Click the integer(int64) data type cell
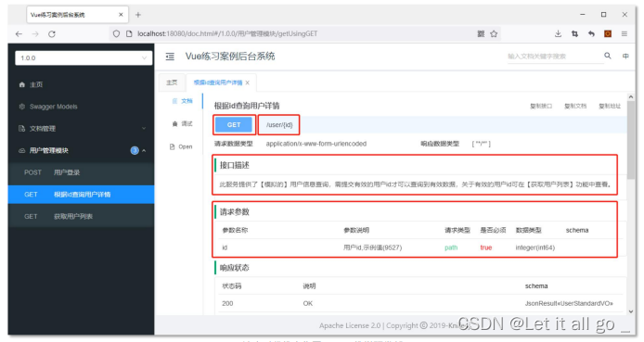Image resolution: width=644 pixels, height=342 pixels. click(535, 247)
